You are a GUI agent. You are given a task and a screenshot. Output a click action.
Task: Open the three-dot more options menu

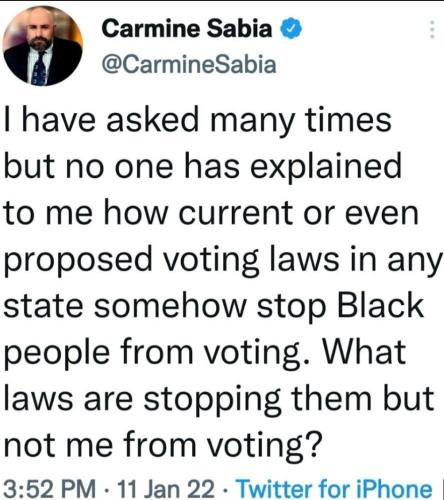point(432,30)
